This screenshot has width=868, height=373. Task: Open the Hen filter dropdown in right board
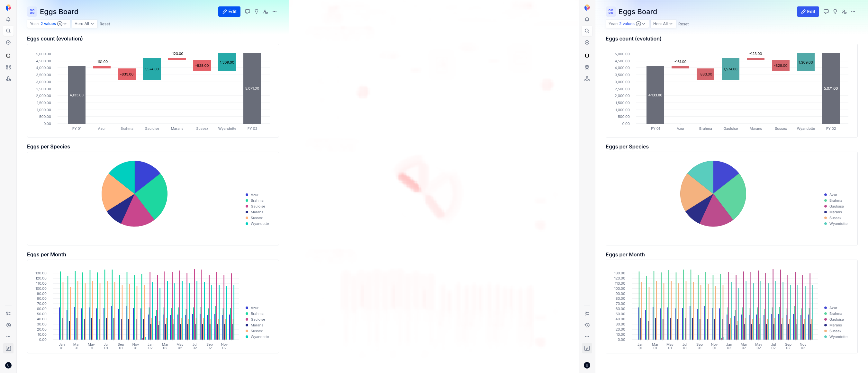coord(663,23)
